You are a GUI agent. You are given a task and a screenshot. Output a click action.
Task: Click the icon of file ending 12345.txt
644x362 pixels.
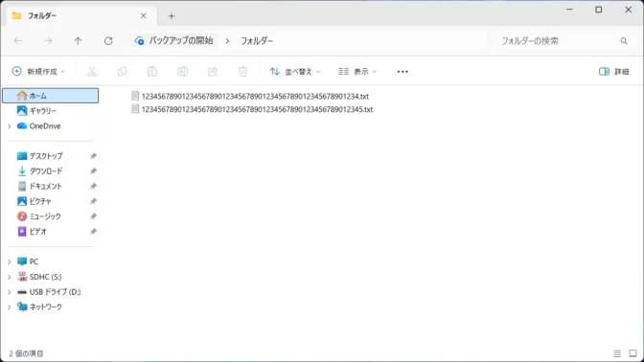point(135,109)
